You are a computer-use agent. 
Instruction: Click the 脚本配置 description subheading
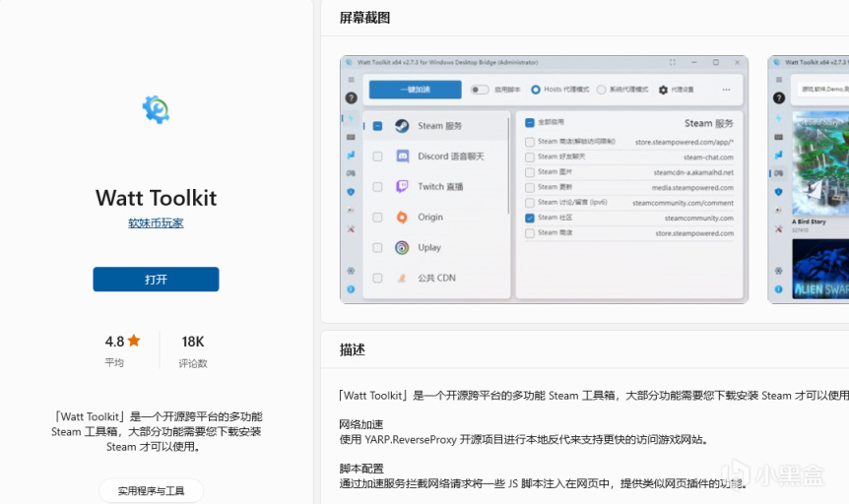click(x=361, y=469)
